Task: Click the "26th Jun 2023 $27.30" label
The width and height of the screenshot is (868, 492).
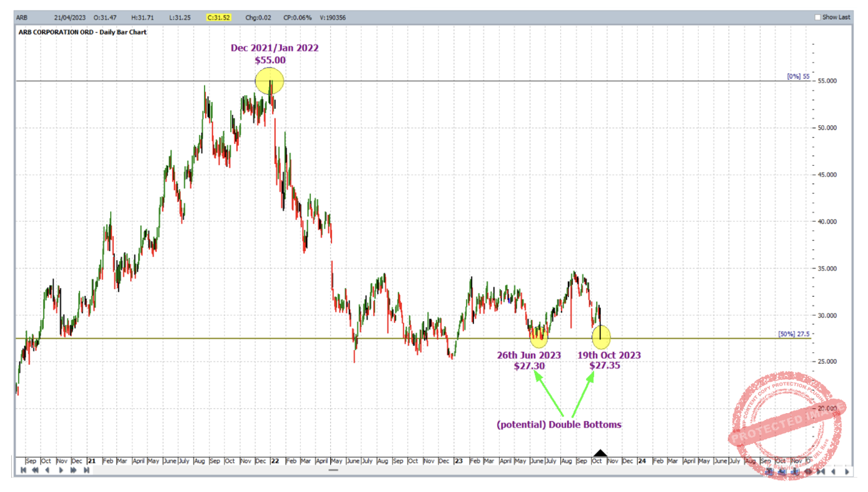Action: tap(529, 360)
